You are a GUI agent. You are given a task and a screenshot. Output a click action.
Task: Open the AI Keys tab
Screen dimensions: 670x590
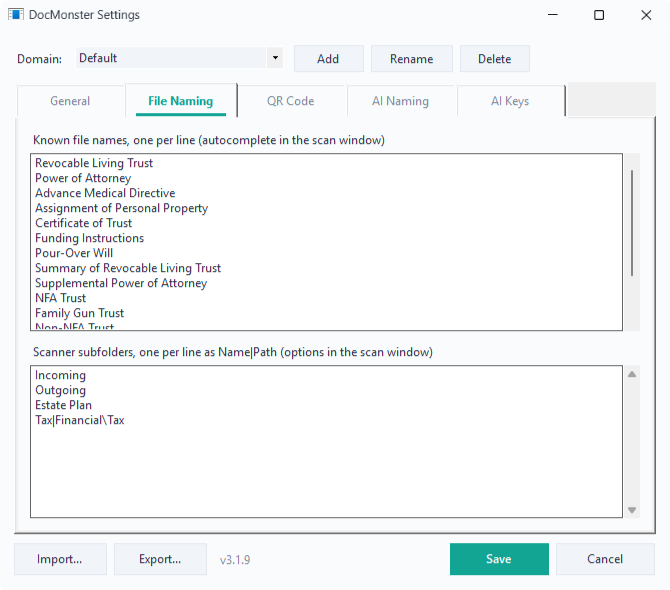[x=510, y=101]
